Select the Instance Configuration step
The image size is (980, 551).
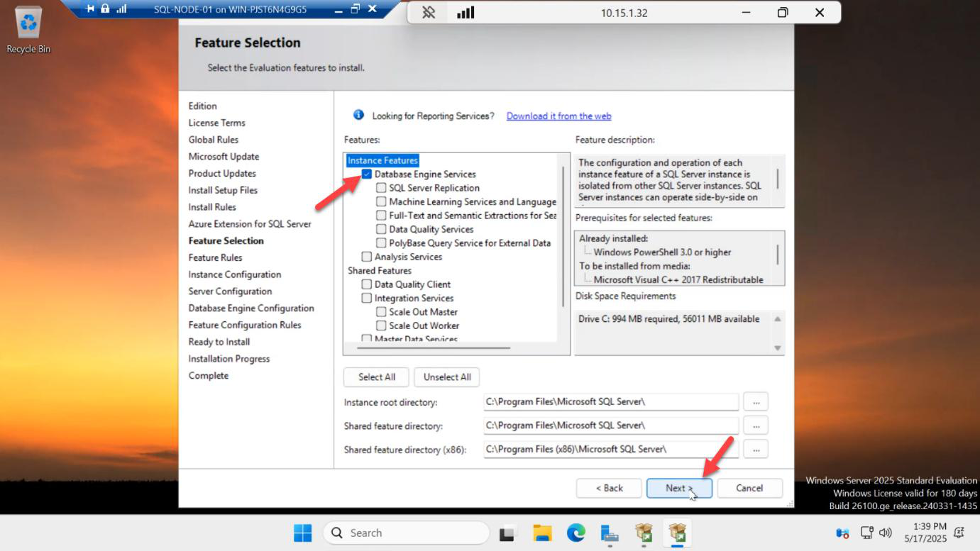click(x=235, y=274)
